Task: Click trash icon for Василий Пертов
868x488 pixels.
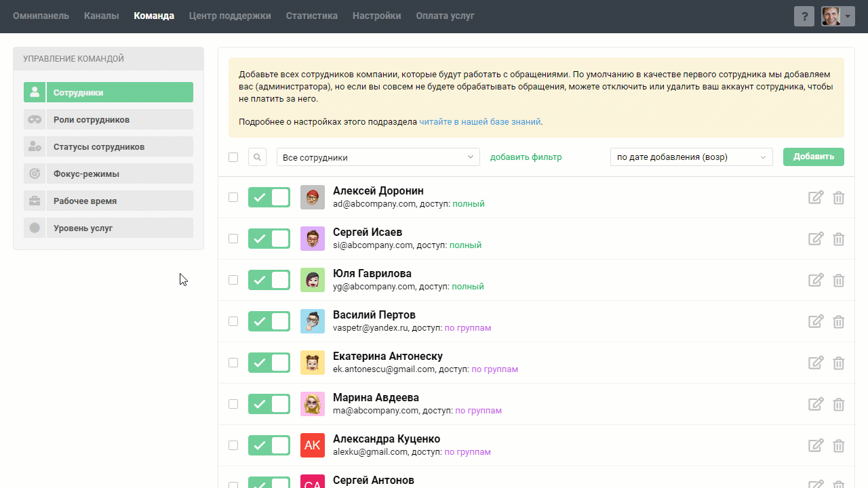Action: point(839,321)
